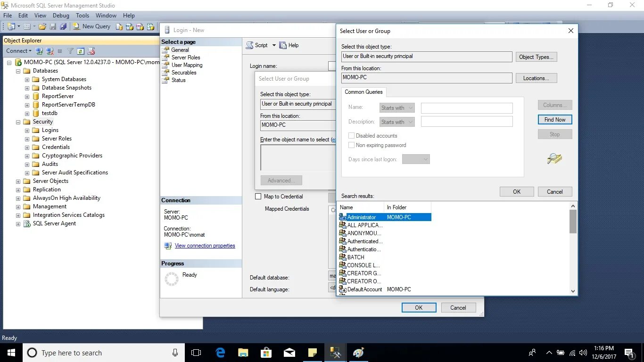Open File Explorer from the taskbar
Screen dimensions: 644x362
click(243, 353)
